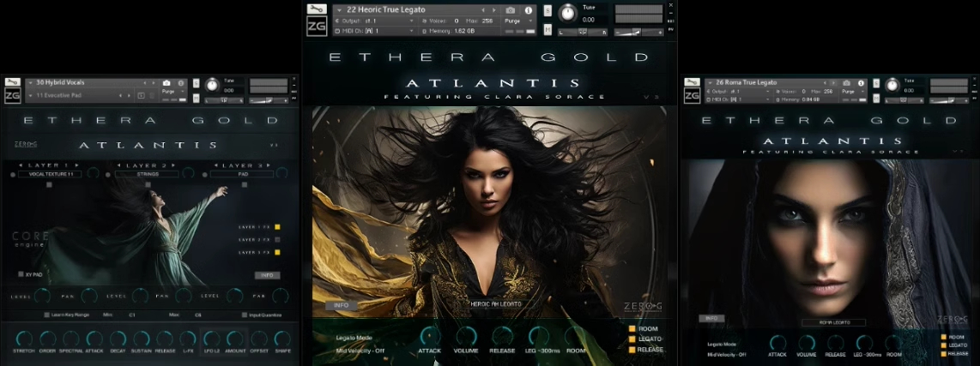980x366 pixels.
Task: Click the wrench icon in Hybrid Vocals instrument
Action: tap(12, 82)
